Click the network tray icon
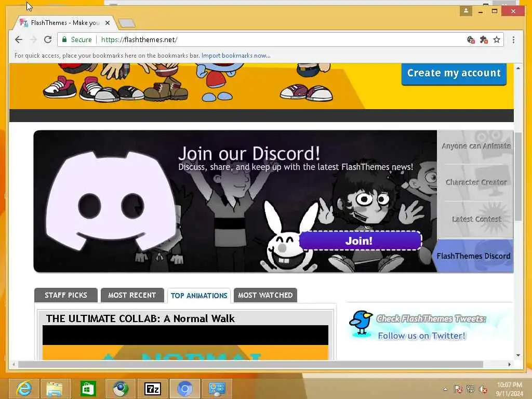This screenshot has width=532, height=399. coord(471,389)
